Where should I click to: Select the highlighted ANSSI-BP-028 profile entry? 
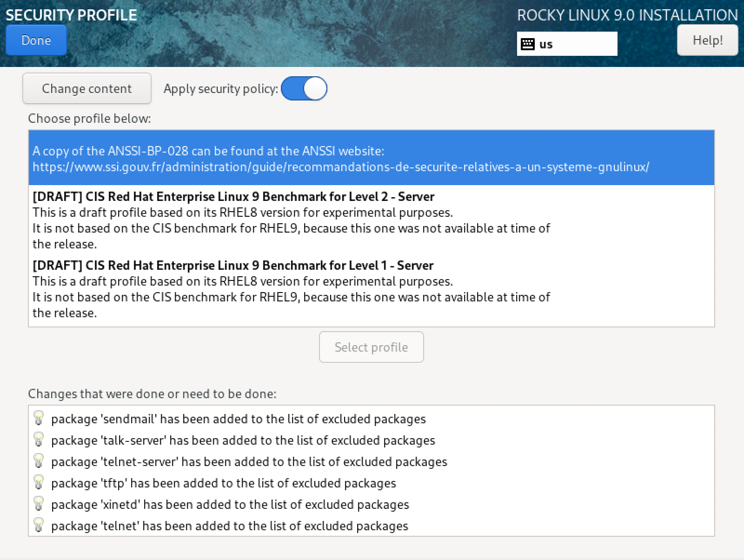372,158
